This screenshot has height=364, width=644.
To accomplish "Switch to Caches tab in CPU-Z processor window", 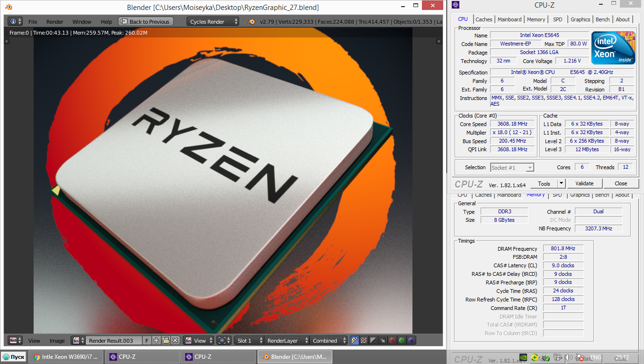I will pos(484,19).
